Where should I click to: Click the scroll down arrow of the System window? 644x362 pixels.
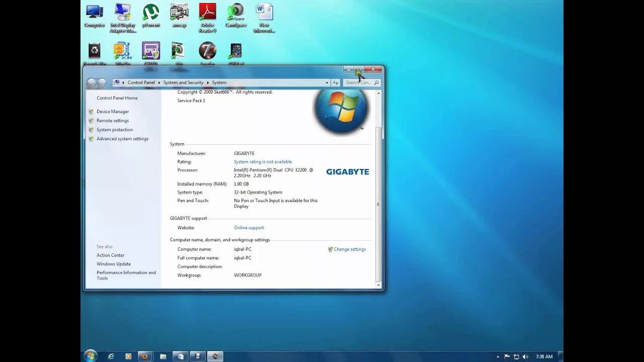pyautogui.click(x=378, y=285)
